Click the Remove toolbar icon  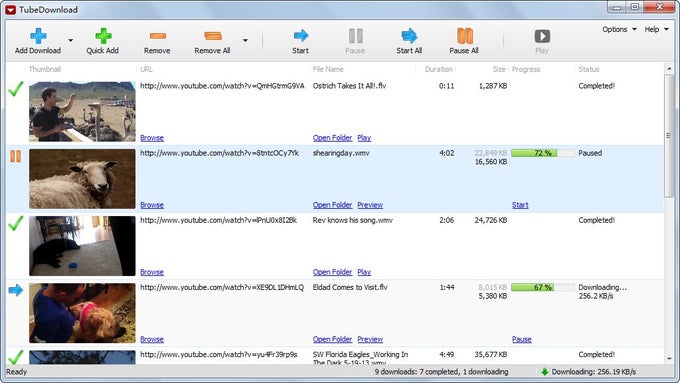coord(157,36)
